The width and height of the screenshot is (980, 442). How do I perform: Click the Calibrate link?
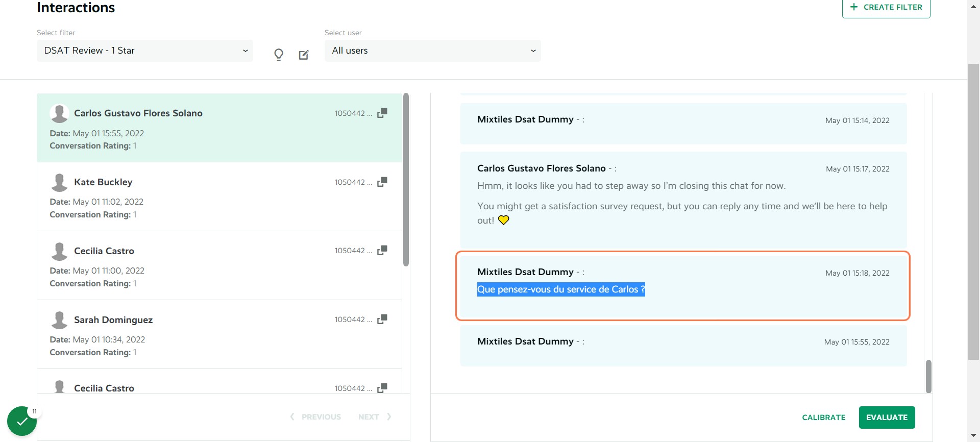point(824,418)
